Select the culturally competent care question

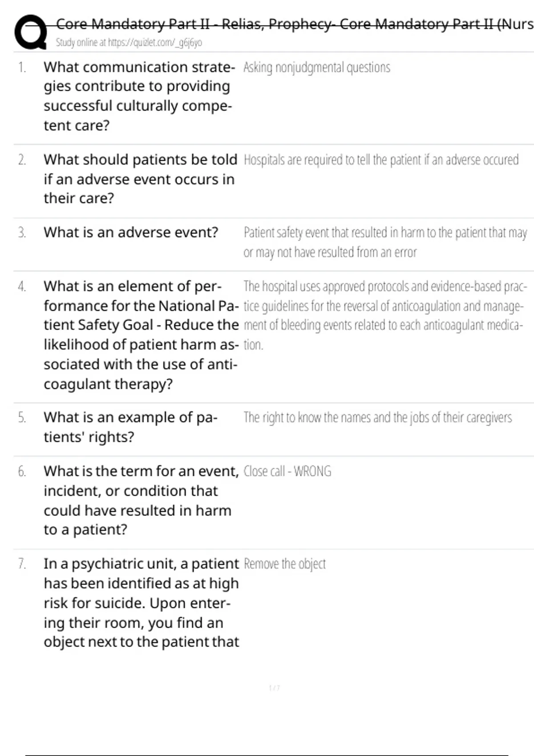click(138, 96)
